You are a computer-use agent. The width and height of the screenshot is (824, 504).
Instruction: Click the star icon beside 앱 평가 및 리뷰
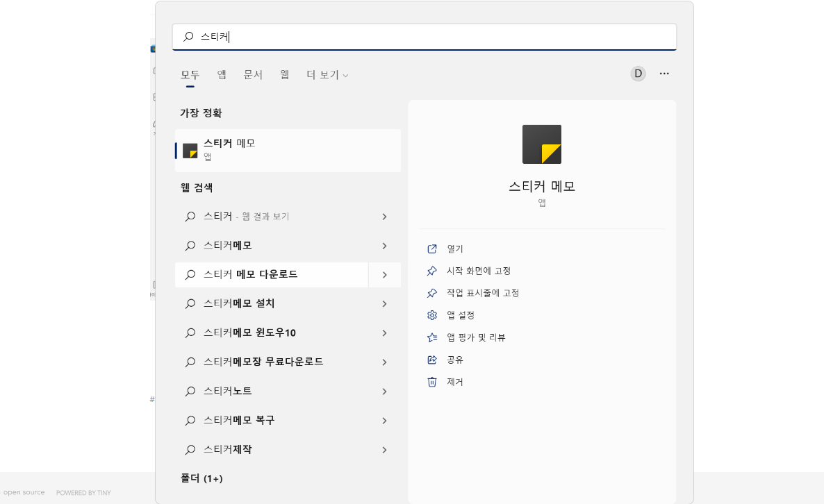tap(432, 337)
